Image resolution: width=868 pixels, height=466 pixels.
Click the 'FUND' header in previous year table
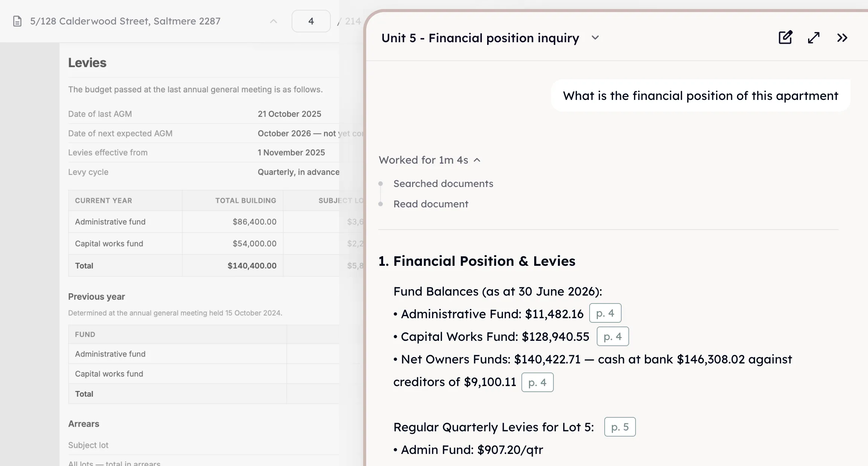[85, 334]
